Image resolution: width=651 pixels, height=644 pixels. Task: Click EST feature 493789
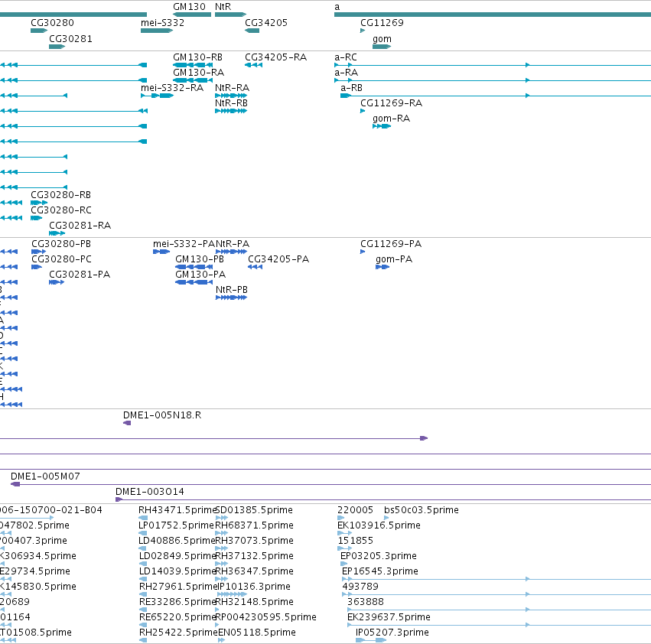[496, 594]
